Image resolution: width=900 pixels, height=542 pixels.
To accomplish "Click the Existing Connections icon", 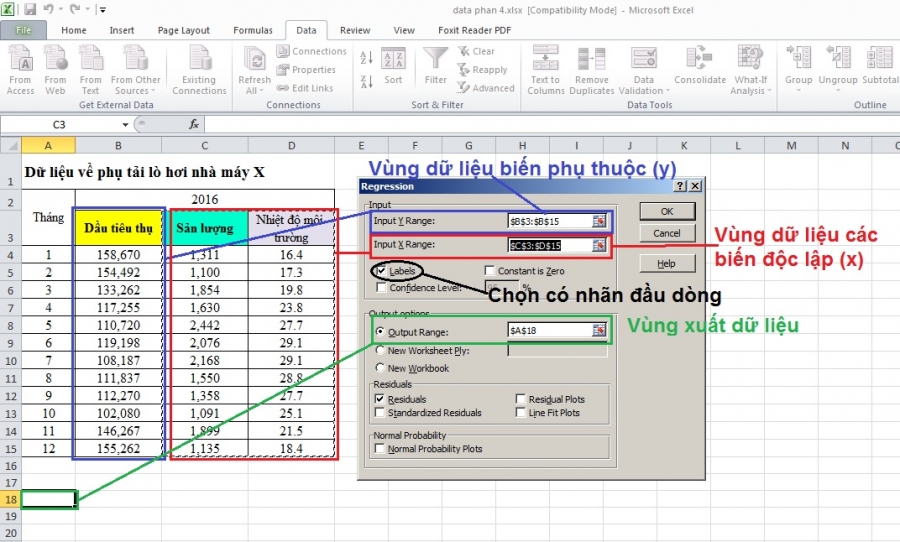I will [x=199, y=60].
